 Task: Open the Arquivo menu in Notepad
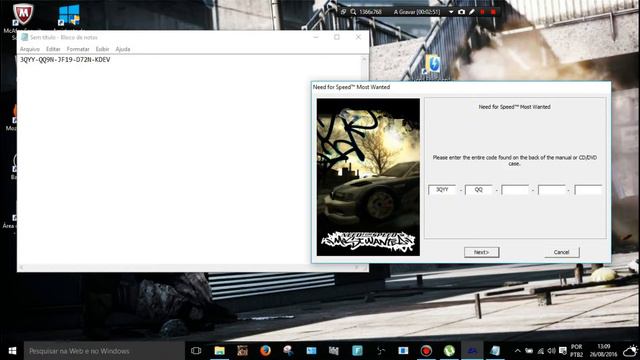click(30, 49)
